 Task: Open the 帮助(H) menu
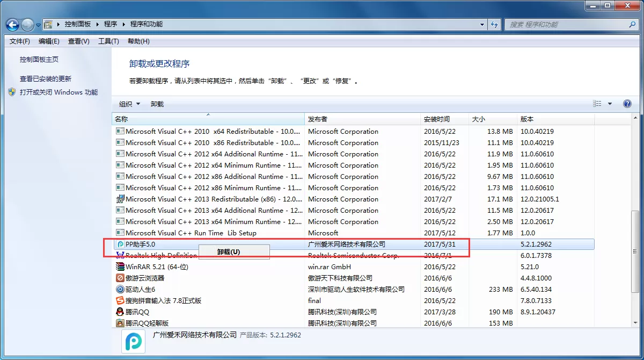(x=138, y=41)
